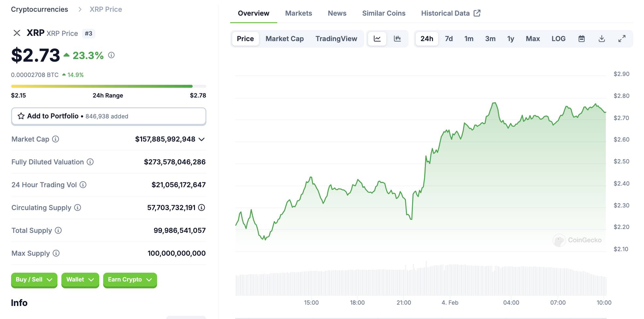Image resolution: width=644 pixels, height=319 pixels.
Task: Open info icon next to 57,703,732,191 value
Action: tap(202, 207)
